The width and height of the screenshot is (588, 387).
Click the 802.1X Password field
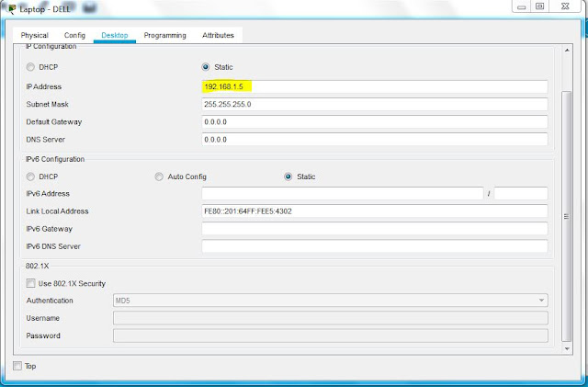click(331, 336)
